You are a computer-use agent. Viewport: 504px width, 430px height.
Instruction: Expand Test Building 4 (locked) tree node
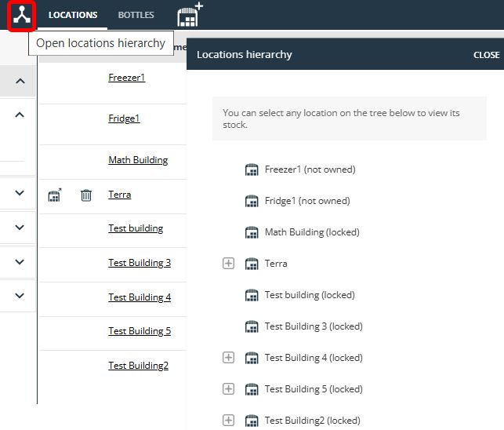coord(228,357)
